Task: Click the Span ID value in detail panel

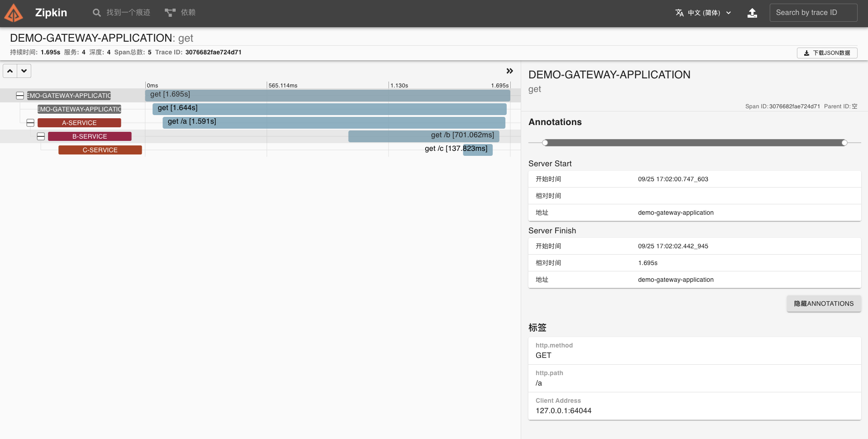Action: point(795,106)
